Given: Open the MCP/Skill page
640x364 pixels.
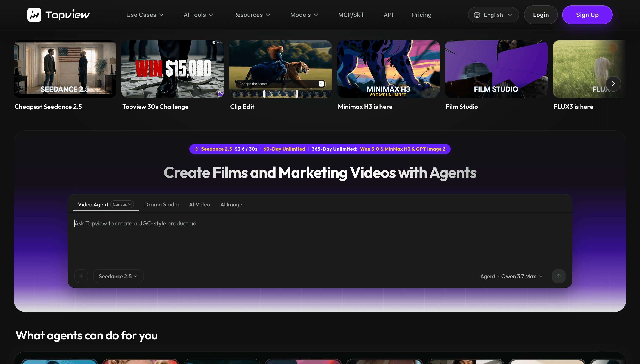Looking at the screenshot, I should [351, 15].
